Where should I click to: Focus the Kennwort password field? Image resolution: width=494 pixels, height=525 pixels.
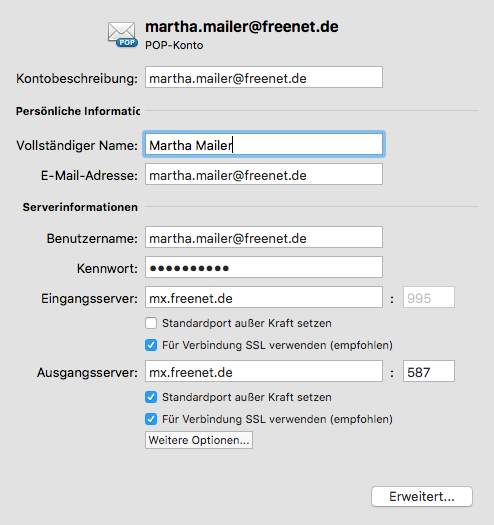coord(264,267)
